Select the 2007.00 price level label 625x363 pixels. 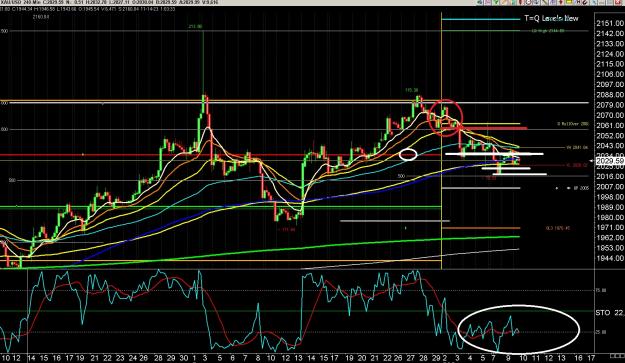pyautogui.click(x=610, y=187)
